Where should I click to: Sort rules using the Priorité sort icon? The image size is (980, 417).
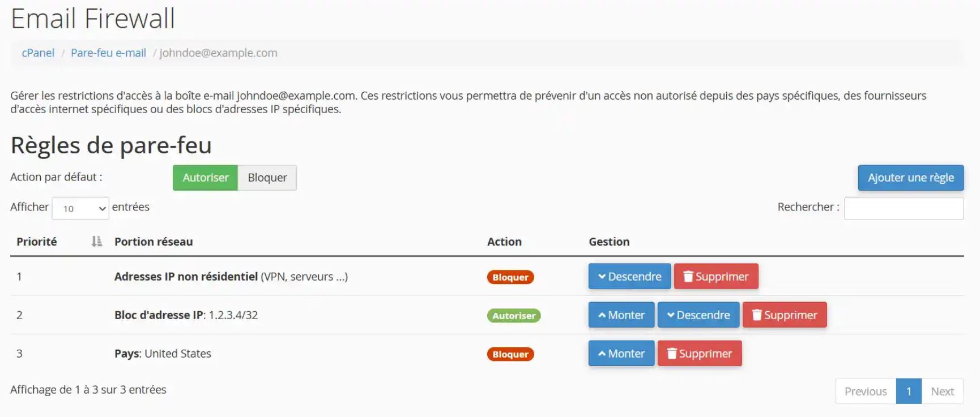coord(96,242)
